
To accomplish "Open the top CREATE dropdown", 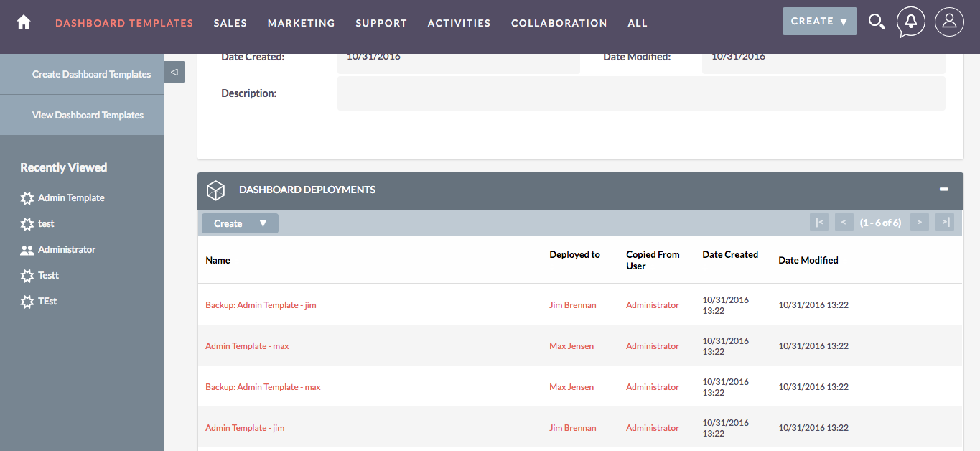I will [819, 22].
